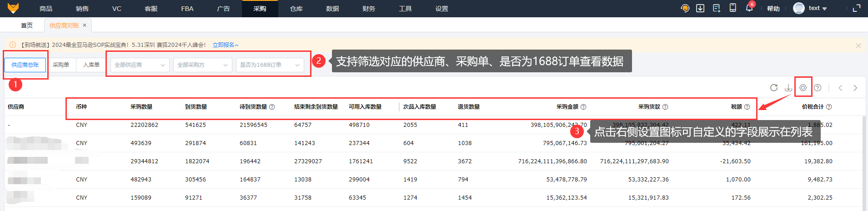Open column settings hexagon icon
This screenshot has height=211, width=868.
pyautogui.click(x=803, y=88)
